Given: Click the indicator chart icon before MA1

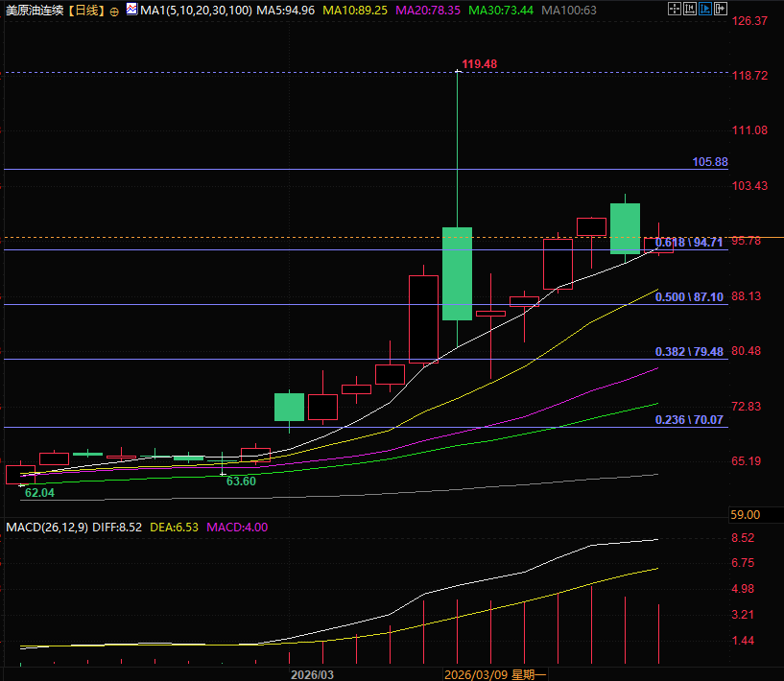Looking at the screenshot, I should (131, 10).
